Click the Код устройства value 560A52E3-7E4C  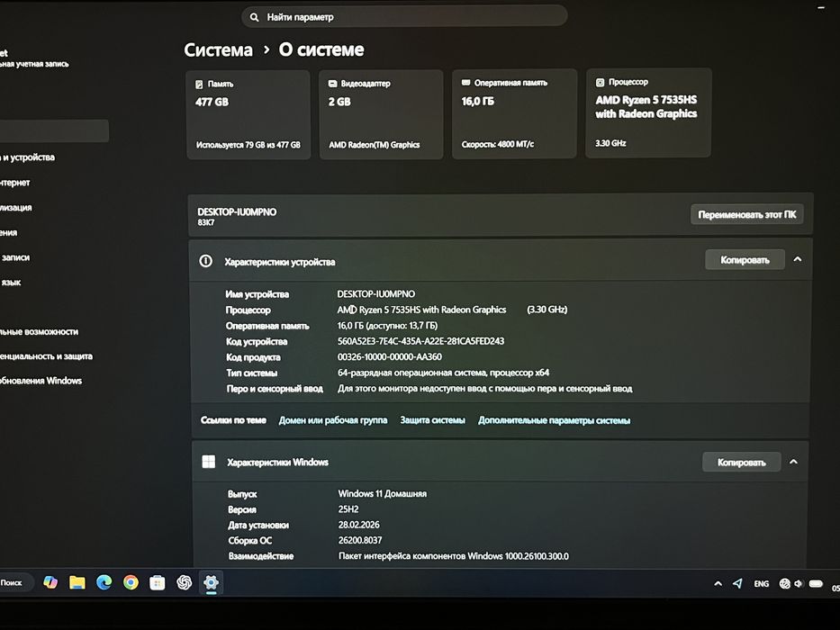click(x=420, y=341)
